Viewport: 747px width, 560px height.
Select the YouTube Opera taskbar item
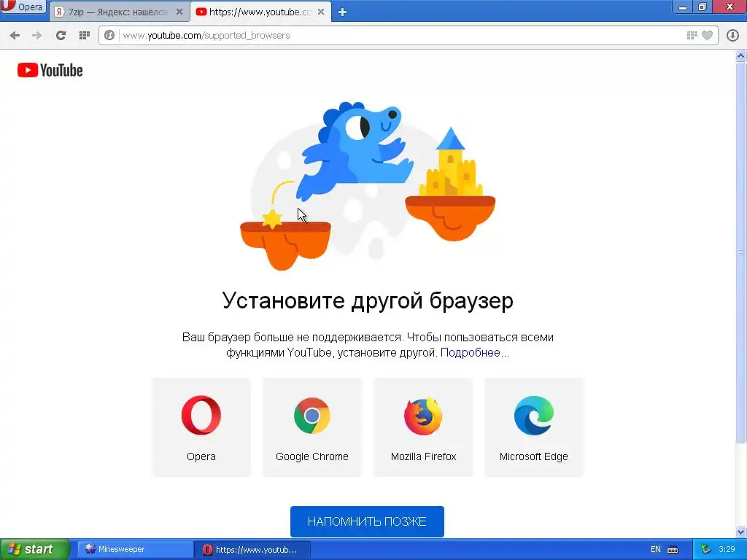click(252, 550)
